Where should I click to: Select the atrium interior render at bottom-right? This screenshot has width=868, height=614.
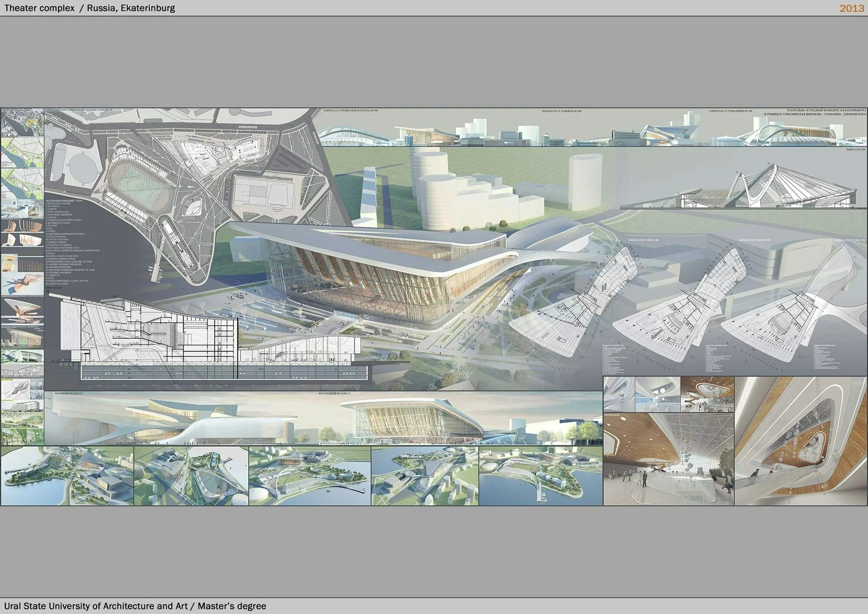[x=801, y=441]
